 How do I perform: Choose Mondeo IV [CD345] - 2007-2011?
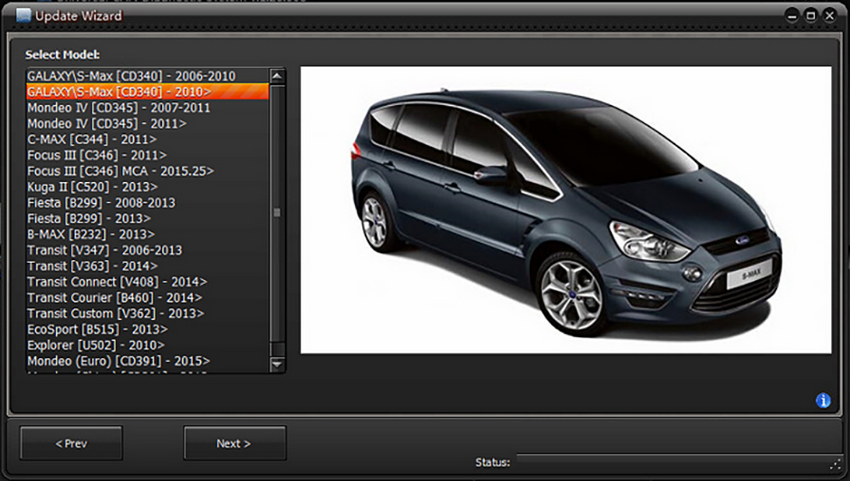pyautogui.click(x=147, y=107)
